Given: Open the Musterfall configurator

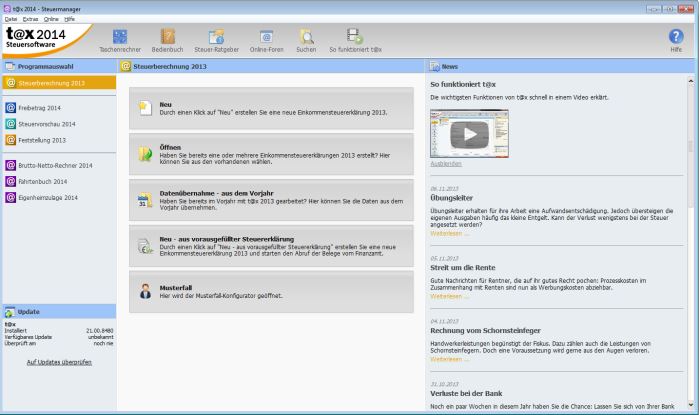Looking at the screenshot, I should pos(270,291).
